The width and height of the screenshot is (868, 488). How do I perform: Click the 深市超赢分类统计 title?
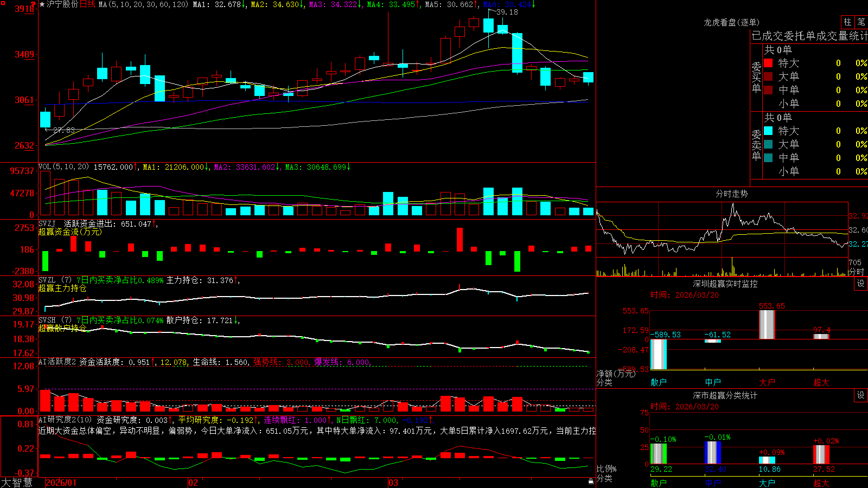coord(725,395)
